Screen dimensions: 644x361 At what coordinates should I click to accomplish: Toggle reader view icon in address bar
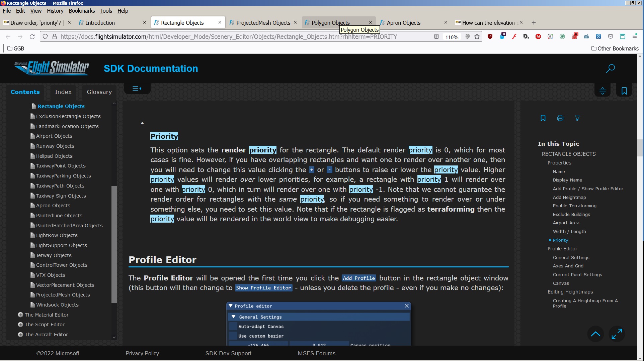(436, 37)
